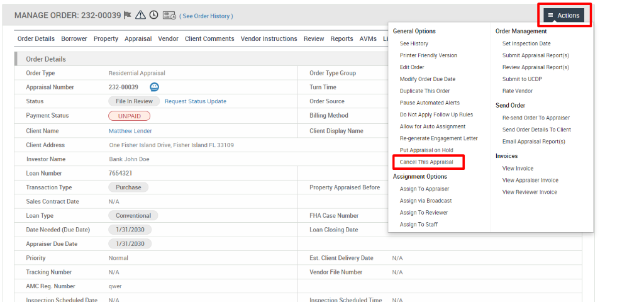Switch to the Property tab
Viewport: 644px width, 302px height.
tap(106, 38)
